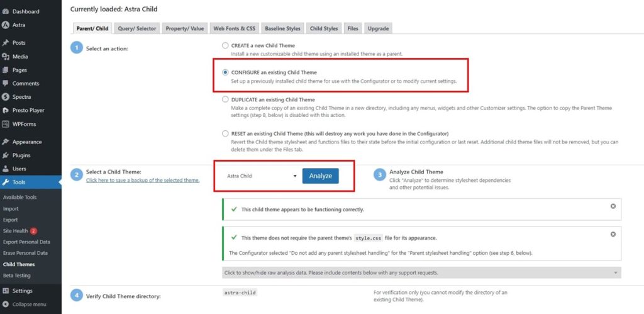The image size is (644, 314).
Task: Click the 'Currently loaded: Astra Child' heading
Action: pos(114,9)
